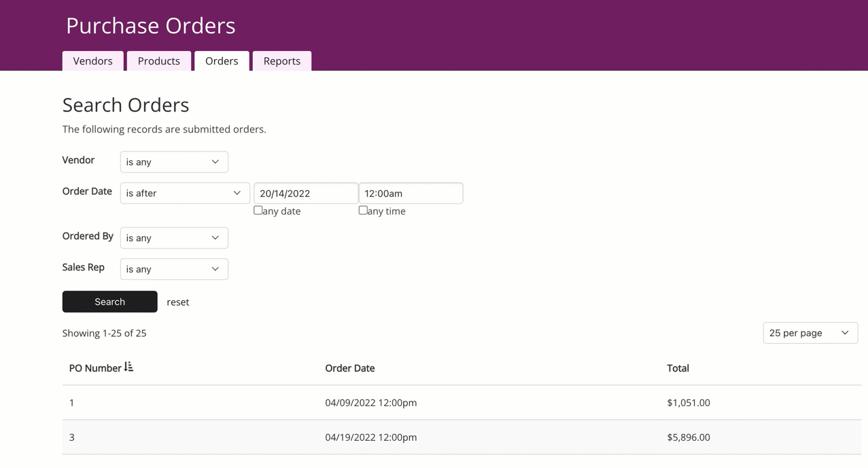Screen dimensions: 868x468
Task: Expand the Sales Rep dropdown
Action: coord(174,269)
